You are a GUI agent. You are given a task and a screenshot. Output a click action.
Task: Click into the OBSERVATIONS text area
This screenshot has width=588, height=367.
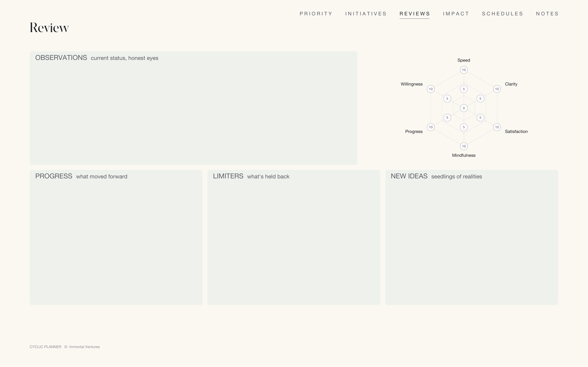pyautogui.click(x=193, y=108)
